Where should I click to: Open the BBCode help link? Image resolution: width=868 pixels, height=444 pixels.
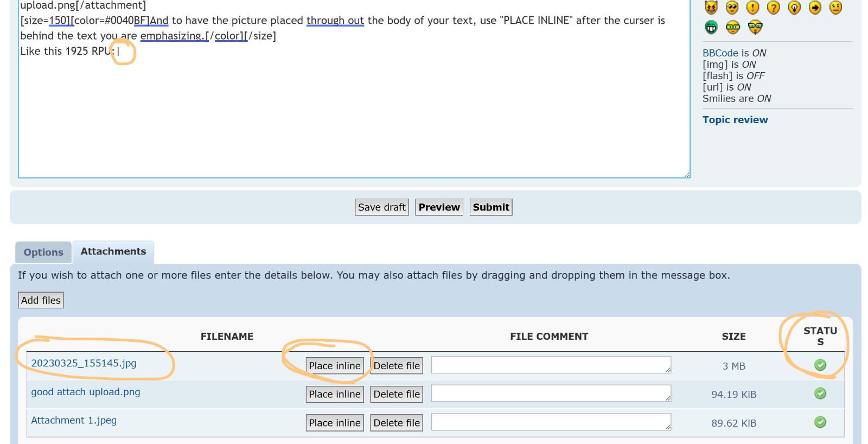(720, 53)
